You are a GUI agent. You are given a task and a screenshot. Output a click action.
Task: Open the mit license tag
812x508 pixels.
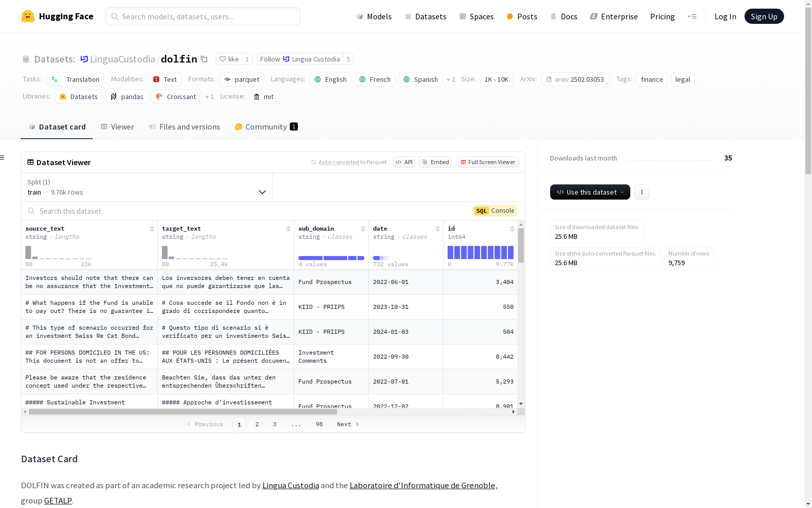point(264,97)
